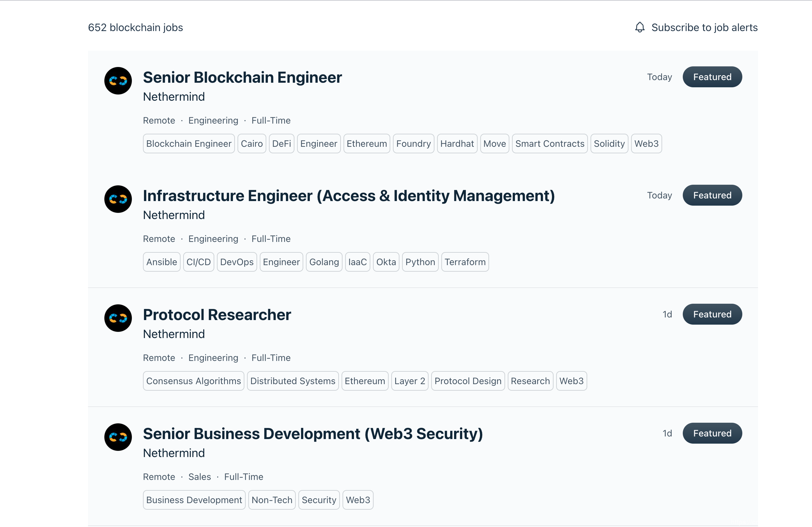The height and width of the screenshot is (527, 812).
Task: Select the Okta tag
Action: pos(386,262)
